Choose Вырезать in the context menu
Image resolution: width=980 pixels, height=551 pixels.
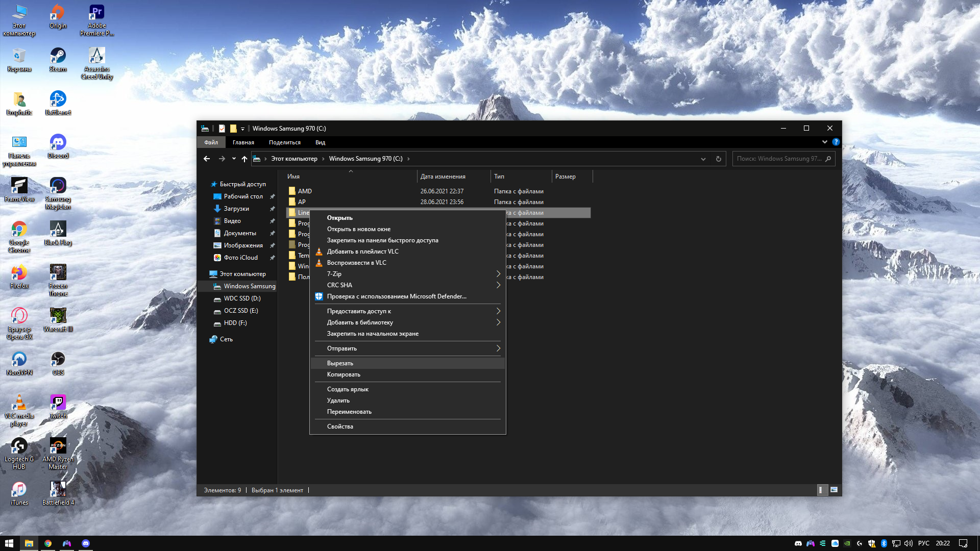(340, 363)
